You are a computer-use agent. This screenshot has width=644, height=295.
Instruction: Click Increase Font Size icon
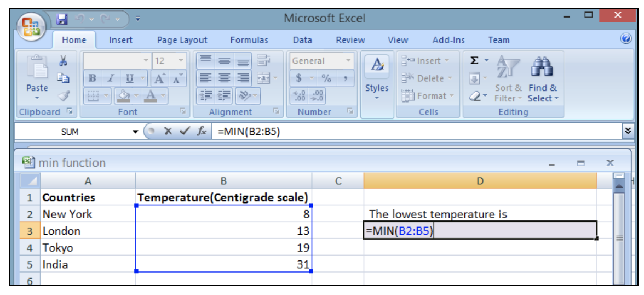[x=159, y=78]
